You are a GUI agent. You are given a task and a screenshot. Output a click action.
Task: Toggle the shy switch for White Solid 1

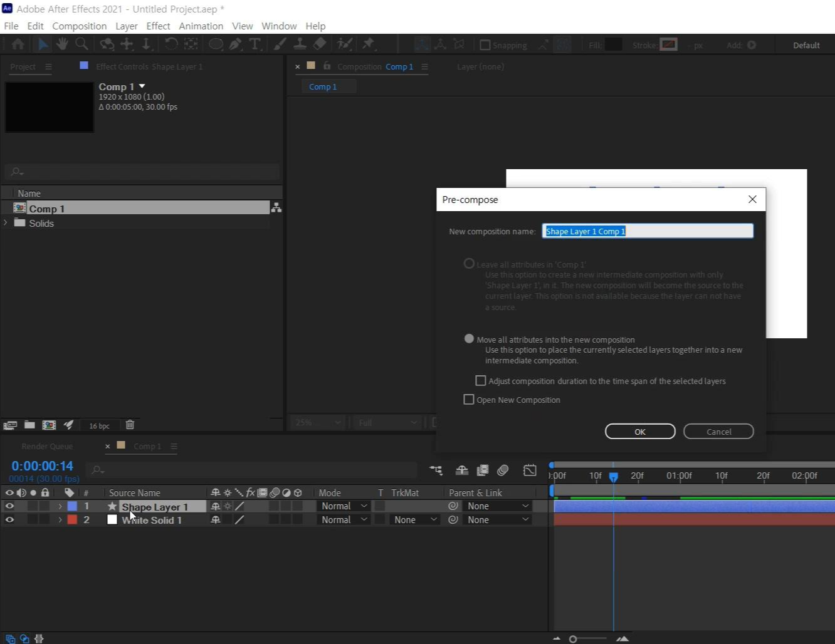[216, 519]
